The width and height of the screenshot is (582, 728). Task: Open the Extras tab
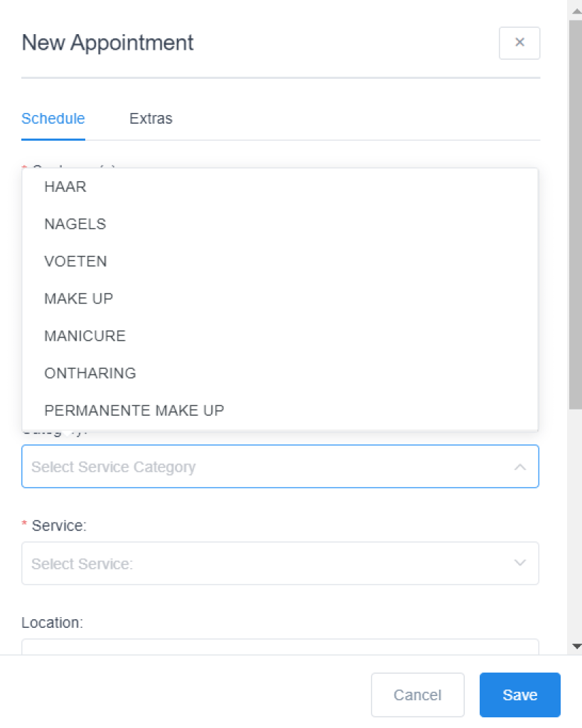[x=151, y=119]
